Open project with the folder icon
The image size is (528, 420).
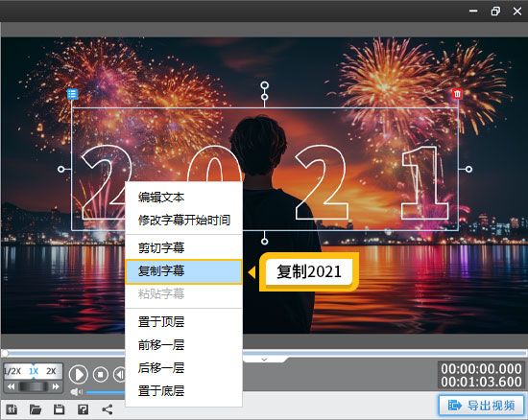click(36, 409)
